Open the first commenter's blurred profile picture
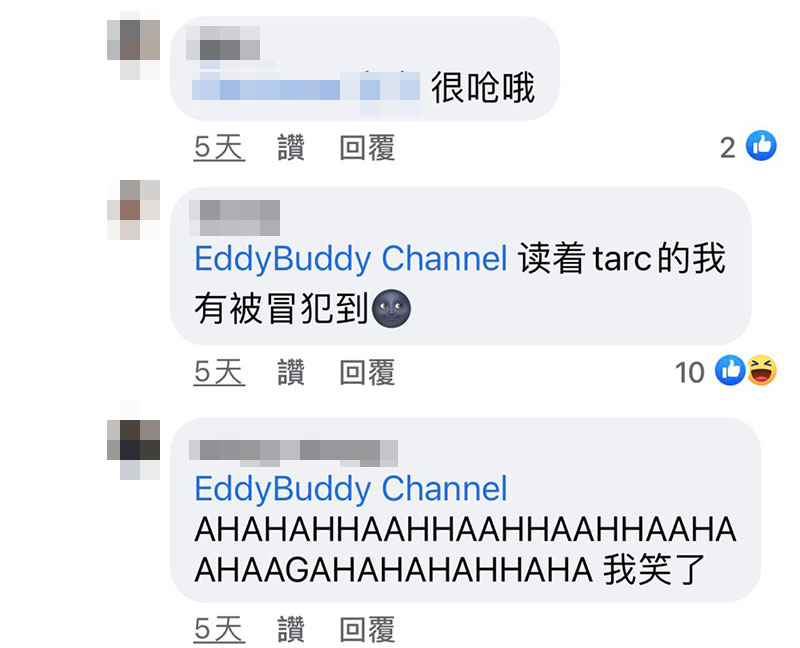 click(x=134, y=46)
